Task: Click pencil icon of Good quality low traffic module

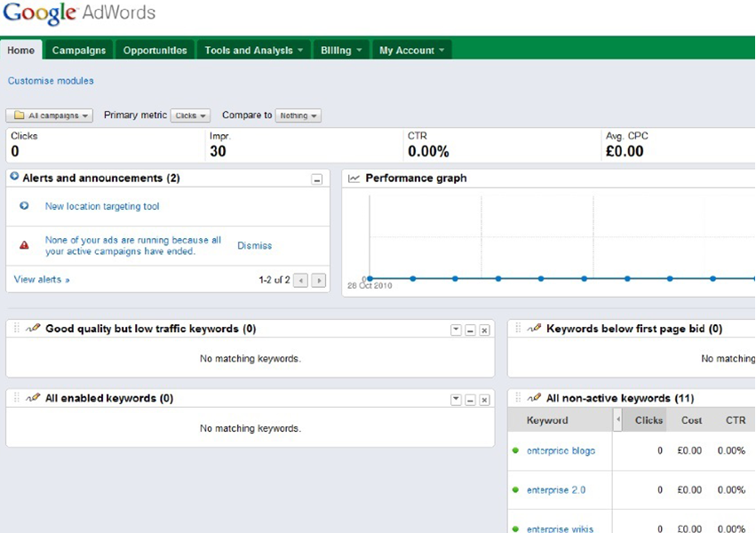Action: [33, 328]
